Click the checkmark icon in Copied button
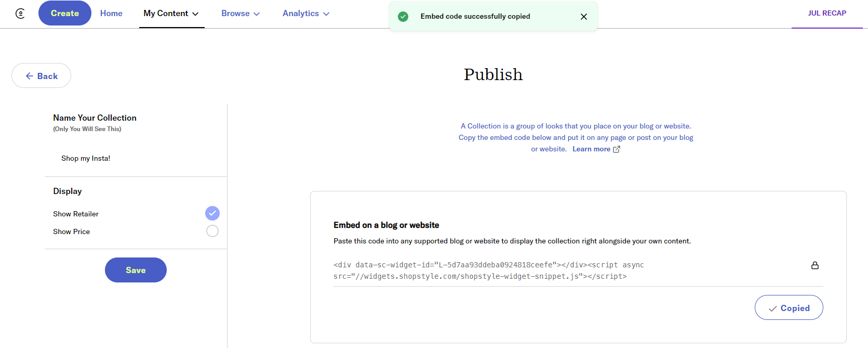The height and width of the screenshot is (348, 868). (x=773, y=308)
